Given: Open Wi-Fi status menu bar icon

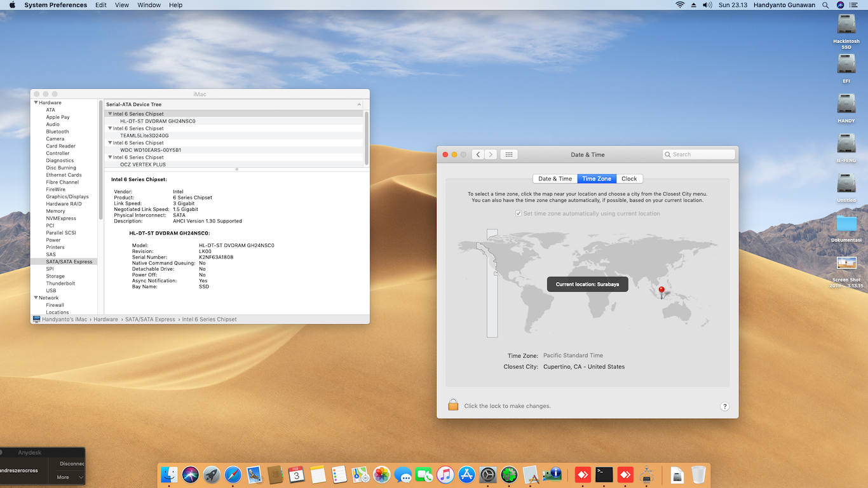Looking at the screenshot, I should 680,5.
